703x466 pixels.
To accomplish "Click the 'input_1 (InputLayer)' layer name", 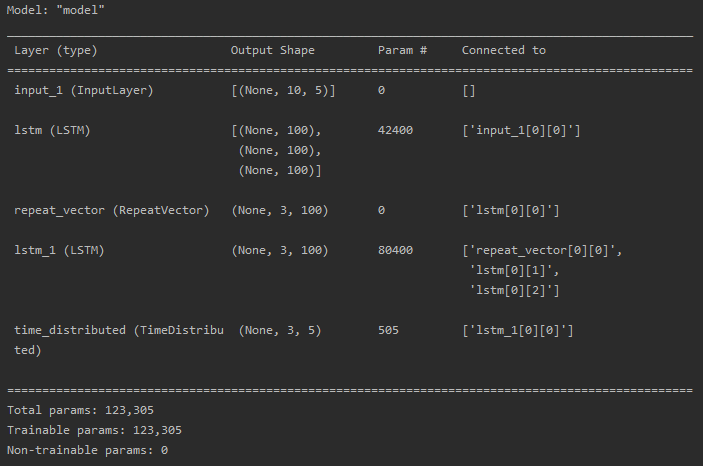I will [x=84, y=90].
